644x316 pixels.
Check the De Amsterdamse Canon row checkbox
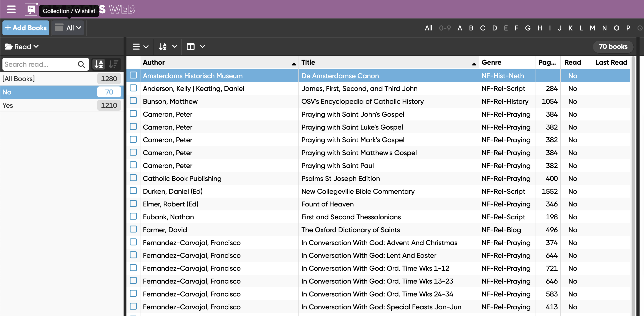click(x=133, y=75)
